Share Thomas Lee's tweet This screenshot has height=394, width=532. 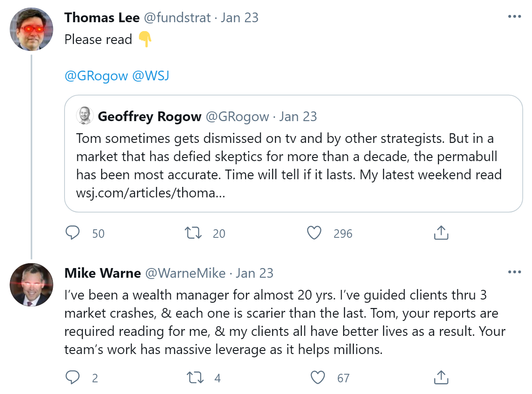(x=441, y=233)
